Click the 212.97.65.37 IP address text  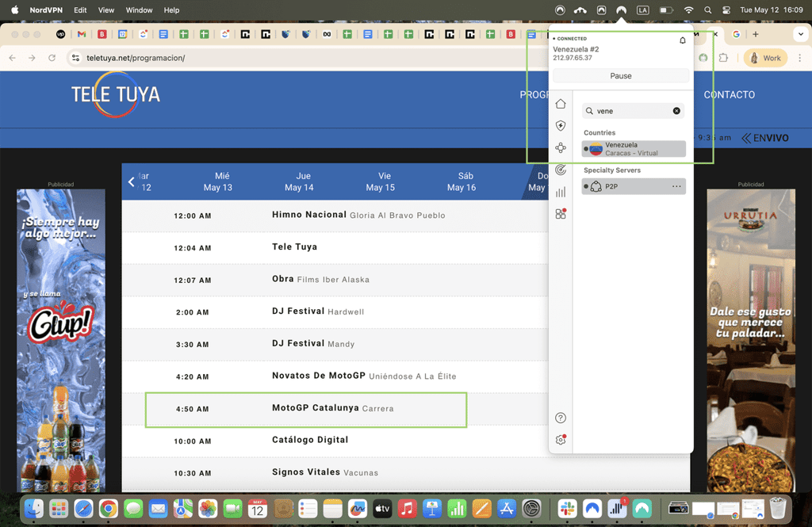[x=573, y=58]
